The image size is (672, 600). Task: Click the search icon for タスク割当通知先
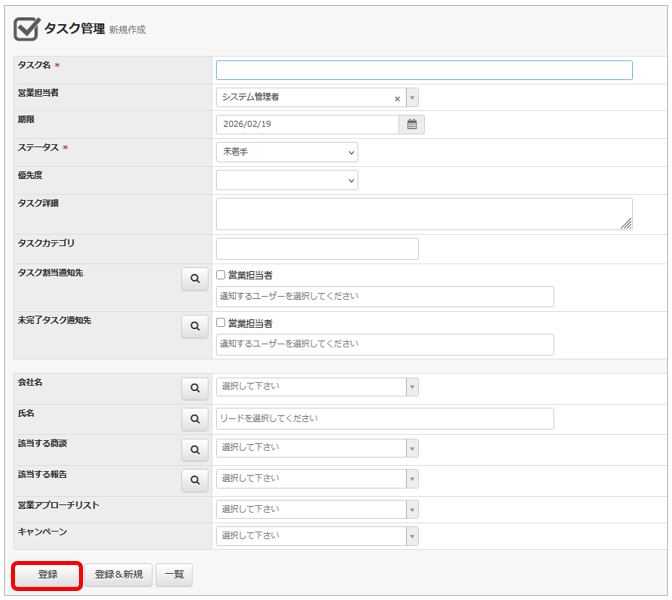(x=195, y=279)
